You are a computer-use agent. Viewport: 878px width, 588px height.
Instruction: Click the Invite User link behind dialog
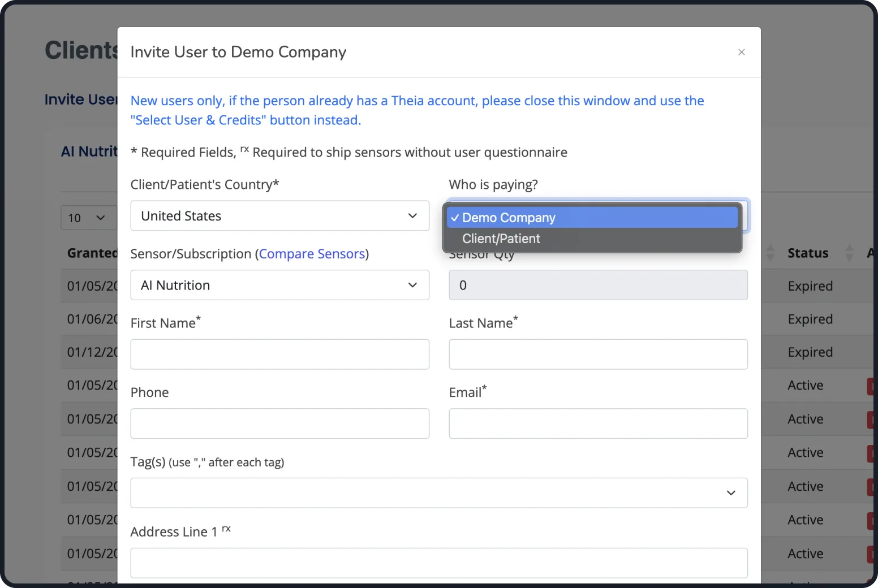[81, 100]
